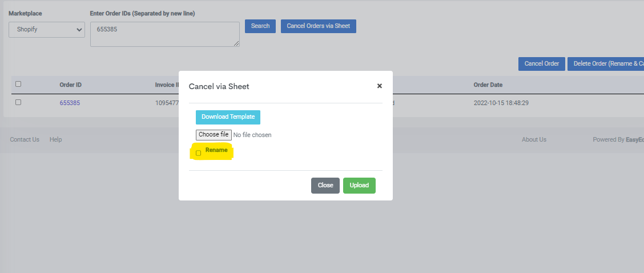Focus the Enter Order IDs text area
The height and width of the screenshot is (273, 644).
tap(164, 34)
